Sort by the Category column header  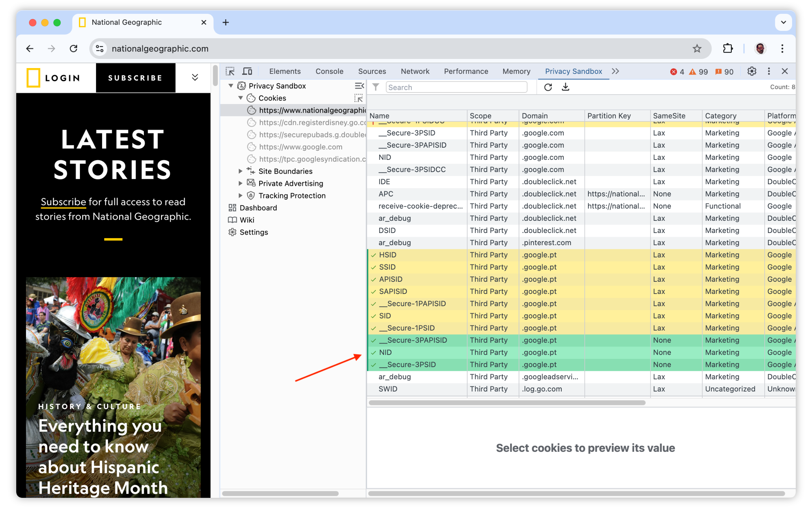pyautogui.click(x=733, y=115)
